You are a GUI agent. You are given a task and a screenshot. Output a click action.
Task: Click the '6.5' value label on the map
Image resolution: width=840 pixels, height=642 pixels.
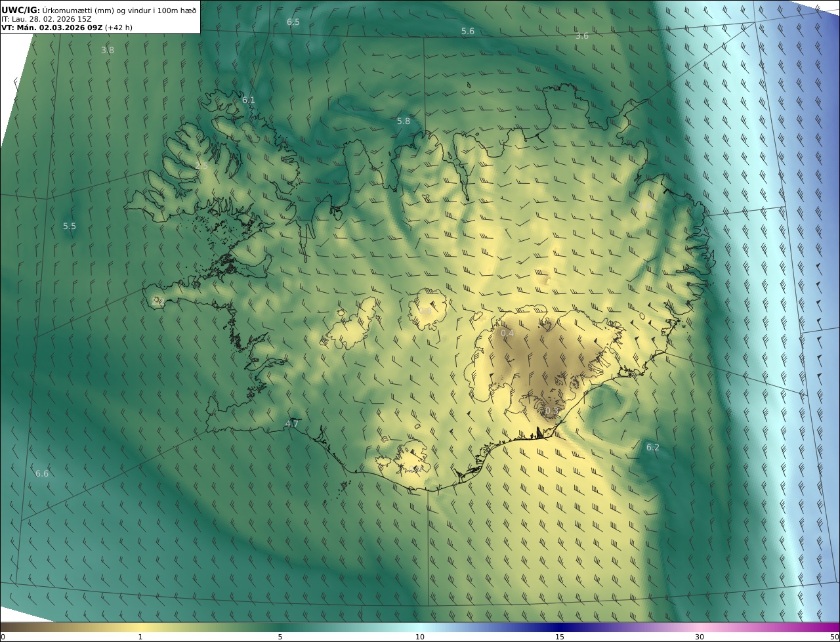tap(293, 22)
